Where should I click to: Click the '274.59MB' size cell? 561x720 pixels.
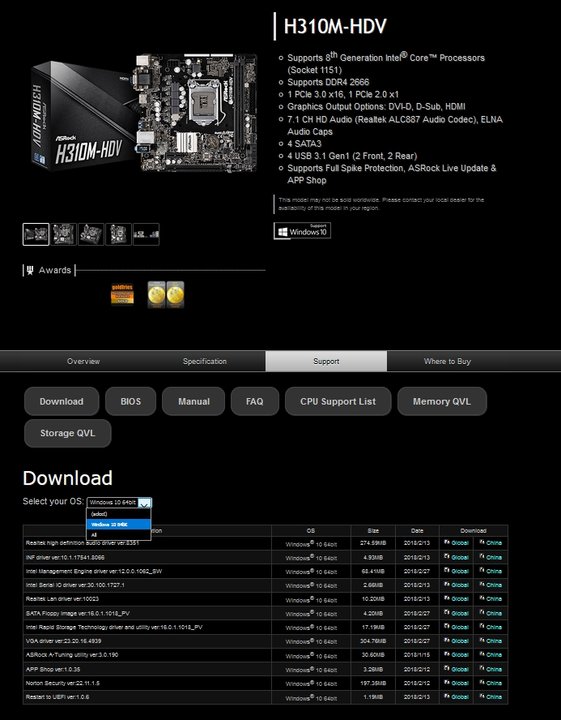point(372,543)
